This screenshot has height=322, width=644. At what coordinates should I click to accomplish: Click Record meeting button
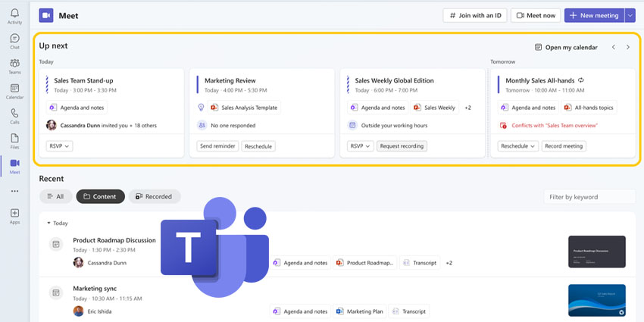pyautogui.click(x=564, y=145)
